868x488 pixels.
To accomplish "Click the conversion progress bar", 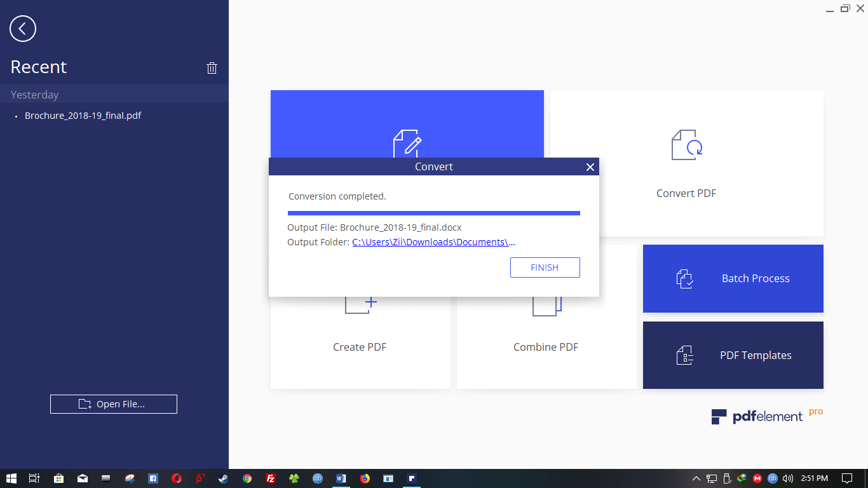I will (434, 213).
